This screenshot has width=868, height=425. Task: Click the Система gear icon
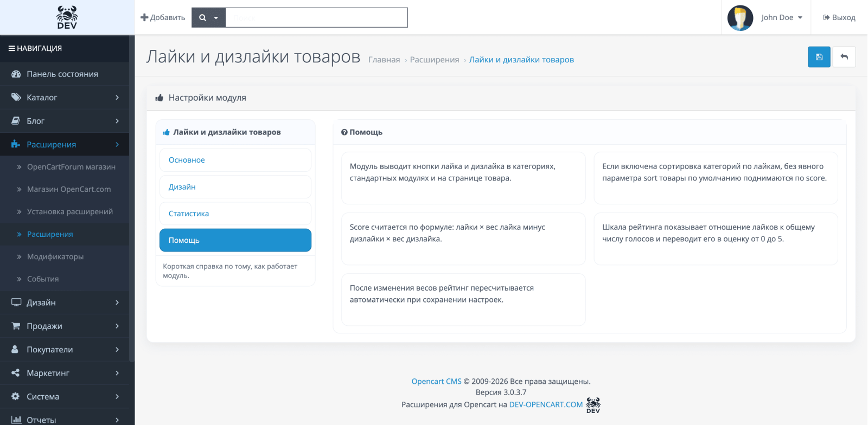tap(16, 396)
